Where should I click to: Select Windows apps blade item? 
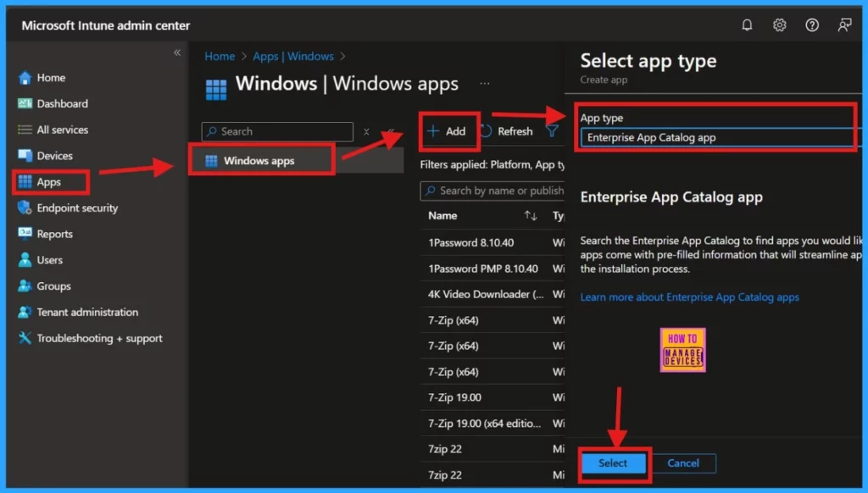(x=296, y=161)
